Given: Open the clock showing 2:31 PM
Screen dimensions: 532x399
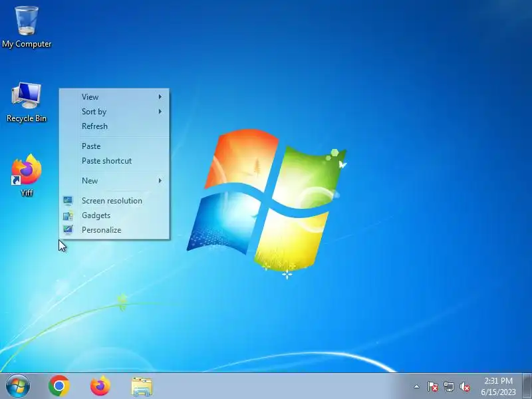Looking at the screenshot, I should (498, 386).
